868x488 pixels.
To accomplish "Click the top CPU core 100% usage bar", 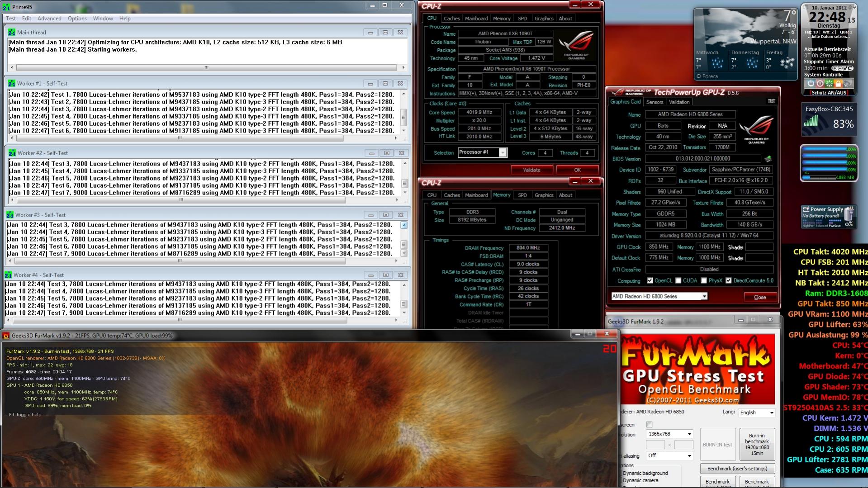I will click(824, 149).
